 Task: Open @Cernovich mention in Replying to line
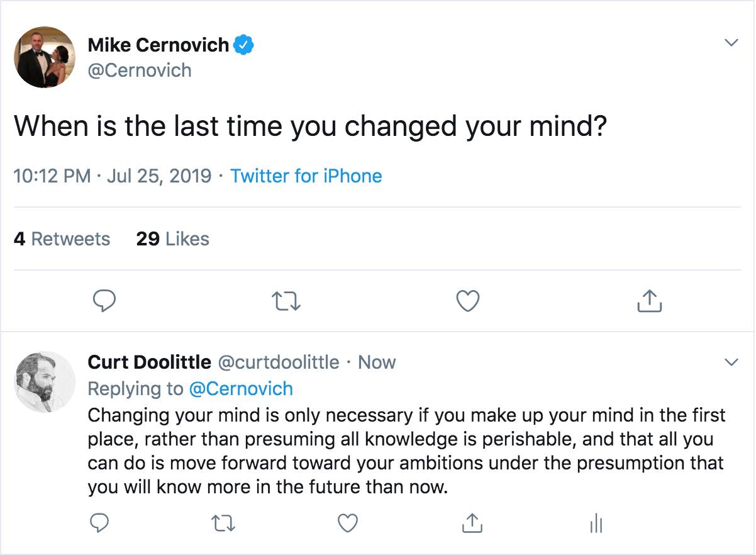tap(241, 389)
